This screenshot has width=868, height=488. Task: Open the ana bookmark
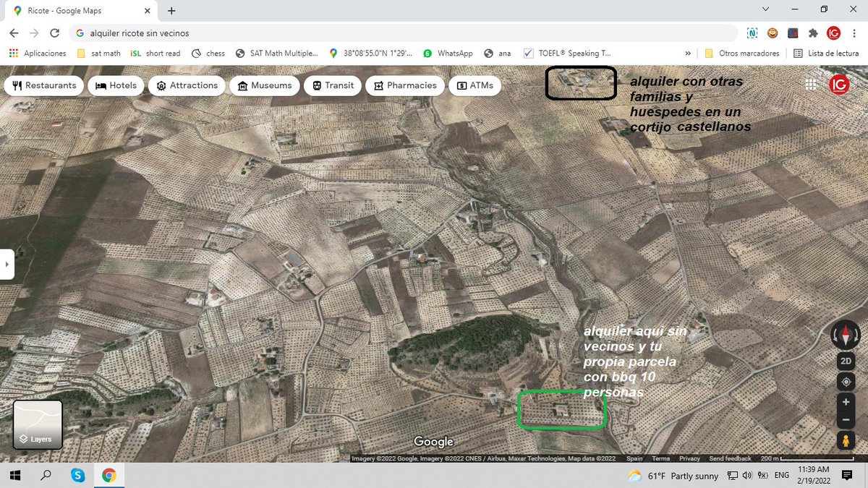[x=498, y=53]
